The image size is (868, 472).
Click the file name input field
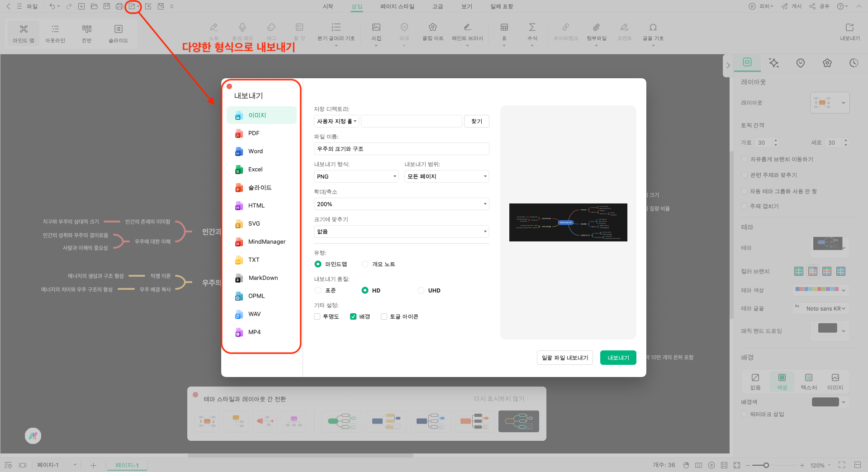[401, 149]
